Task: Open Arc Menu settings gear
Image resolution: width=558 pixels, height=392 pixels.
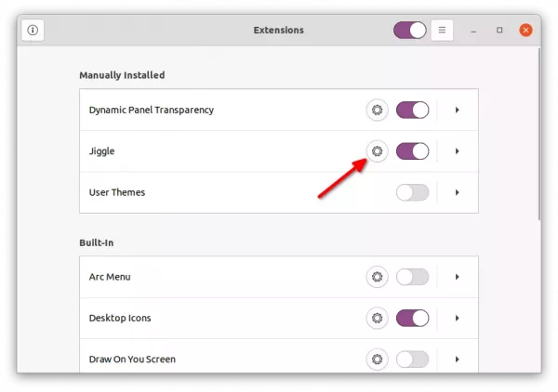Action: pos(377,277)
